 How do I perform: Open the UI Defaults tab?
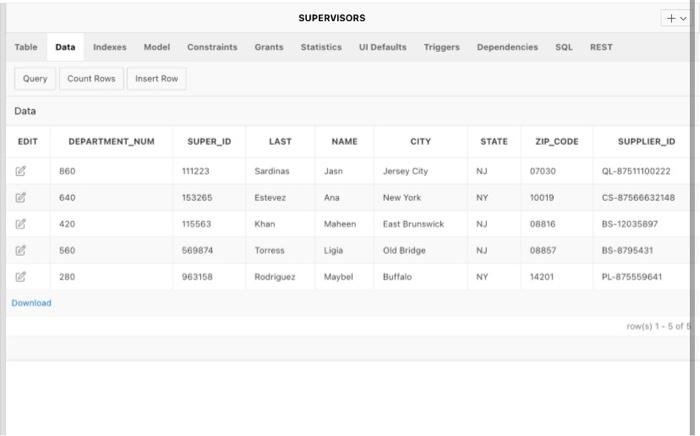tap(383, 47)
